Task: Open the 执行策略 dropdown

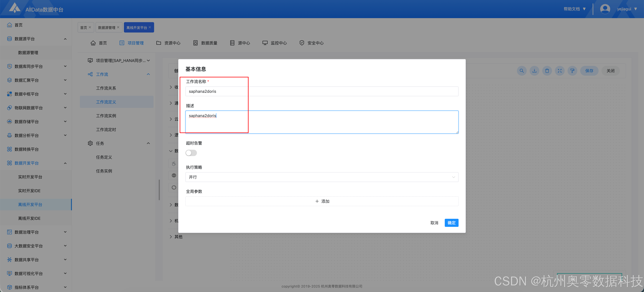Action: click(322, 177)
